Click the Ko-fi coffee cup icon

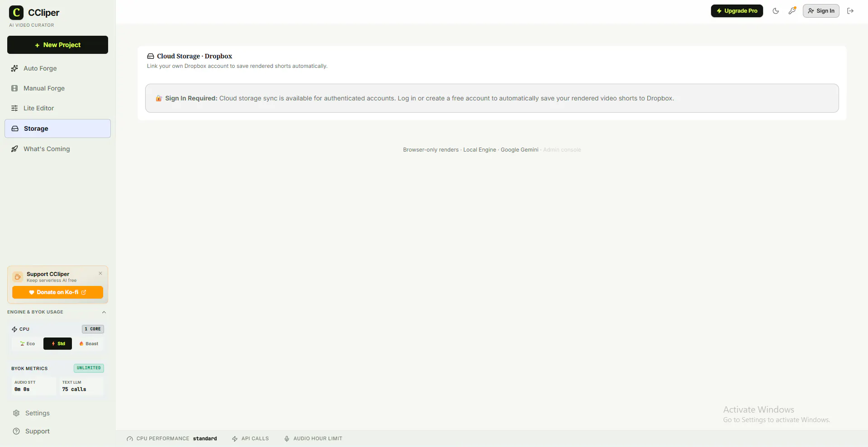(x=18, y=277)
